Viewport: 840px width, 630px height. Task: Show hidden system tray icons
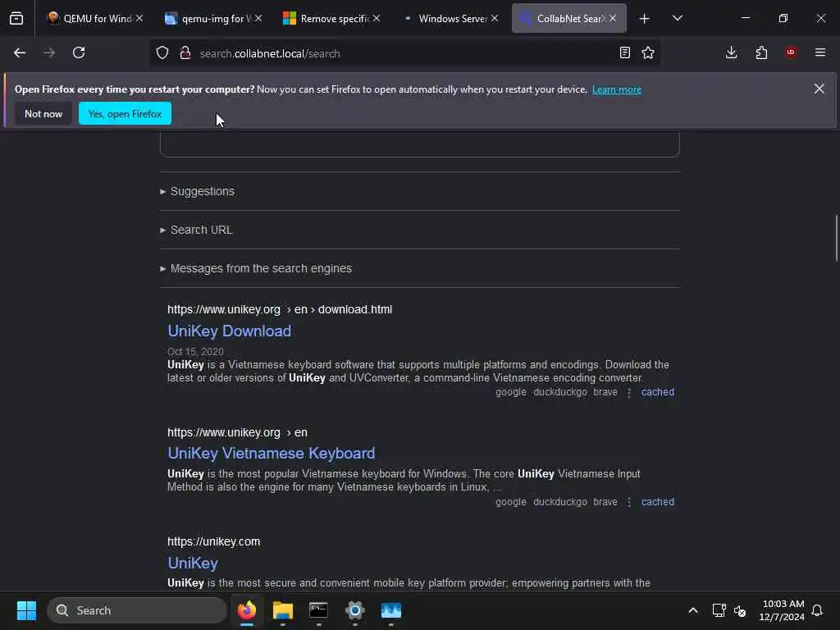tap(692, 610)
